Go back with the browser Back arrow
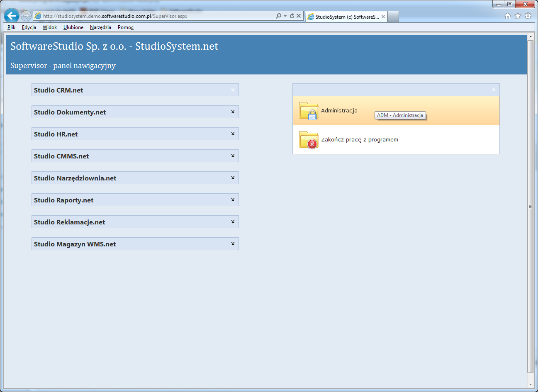This screenshot has height=392, width=538. point(12,16)
